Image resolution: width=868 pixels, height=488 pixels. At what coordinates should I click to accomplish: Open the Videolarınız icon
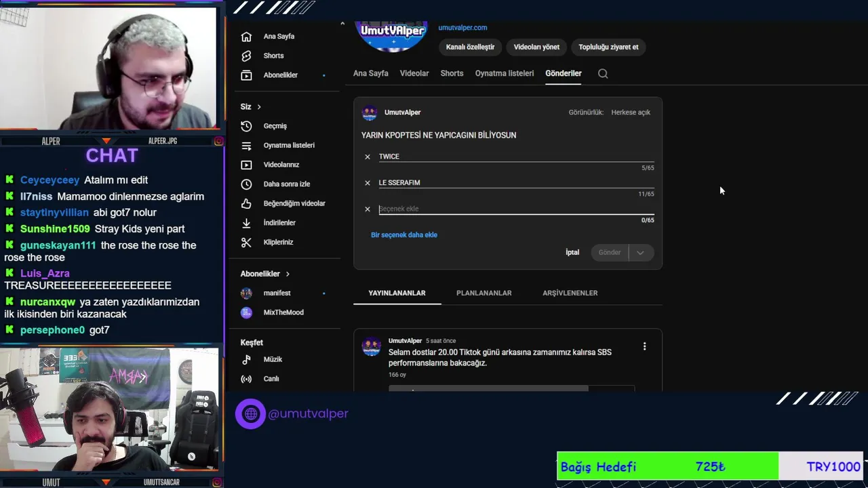pyautogui.click(x=246, y=165)
